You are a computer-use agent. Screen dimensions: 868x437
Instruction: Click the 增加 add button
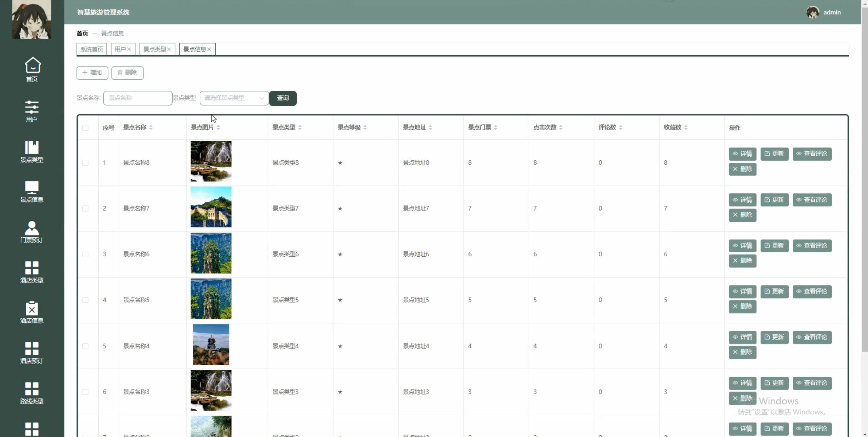(x=92, y=73)
